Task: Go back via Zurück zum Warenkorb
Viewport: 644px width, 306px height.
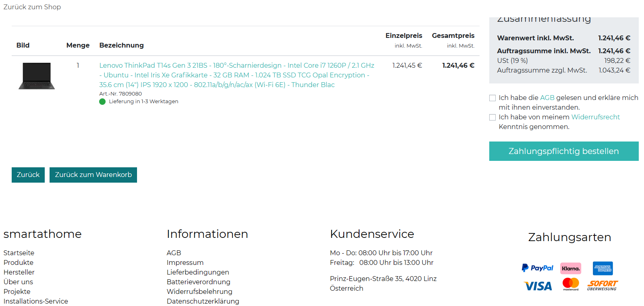Action: coord(93,175)
